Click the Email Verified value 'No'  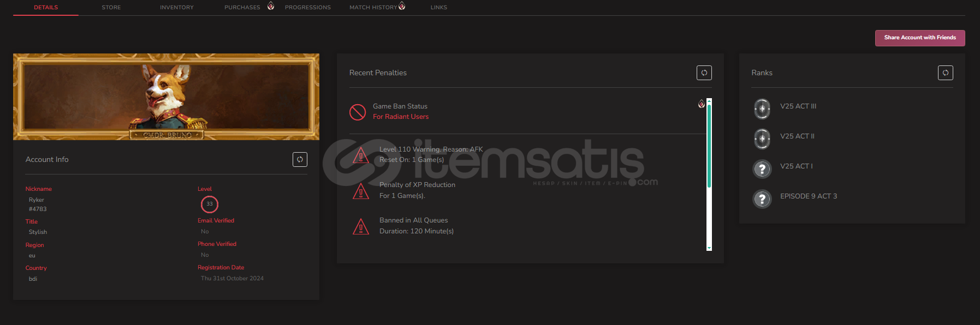click(x=205, y=232)
